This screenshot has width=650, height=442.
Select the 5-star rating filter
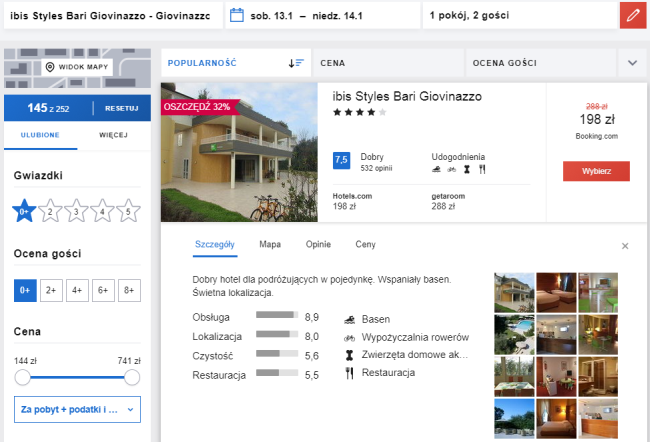point(128,211)
